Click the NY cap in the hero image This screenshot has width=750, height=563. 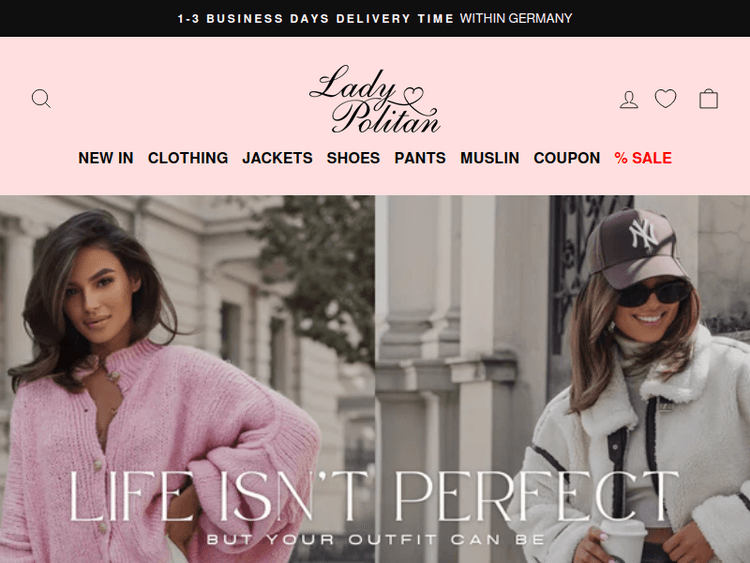tap(638, 248)
